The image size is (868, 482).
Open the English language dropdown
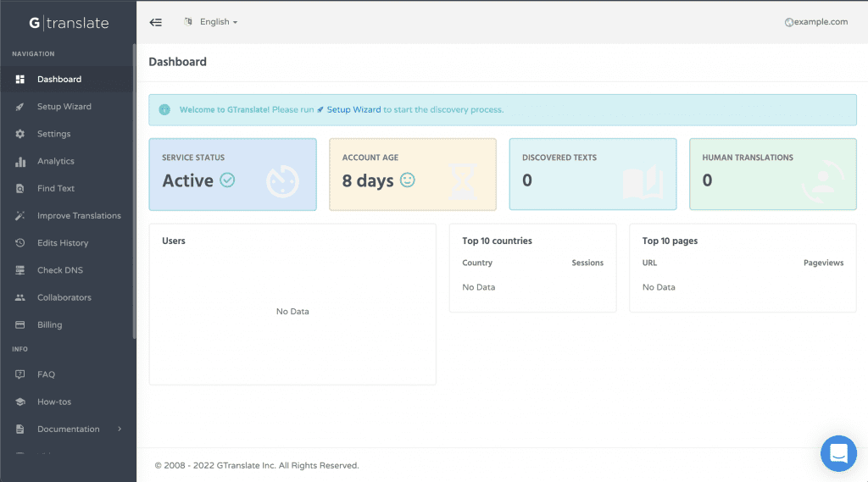211,21
